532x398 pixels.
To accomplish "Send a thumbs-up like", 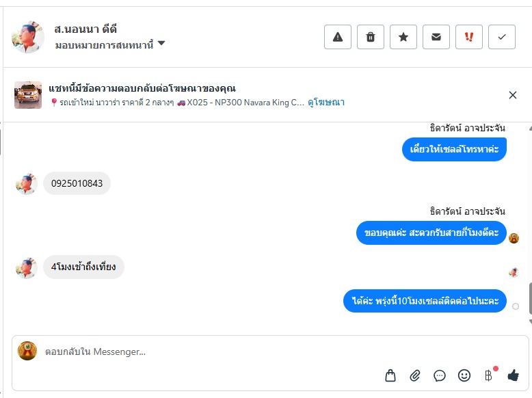I will (514, 375).
